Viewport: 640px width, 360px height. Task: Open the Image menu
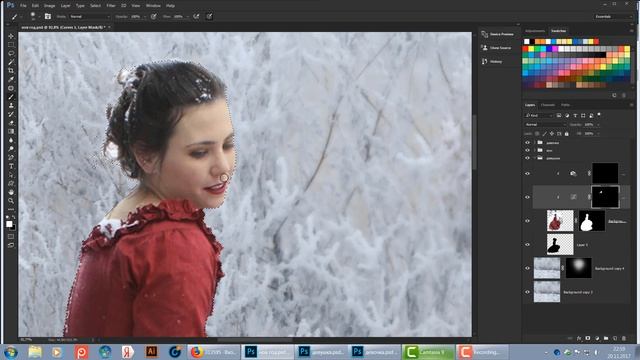(x=49, y=6)
